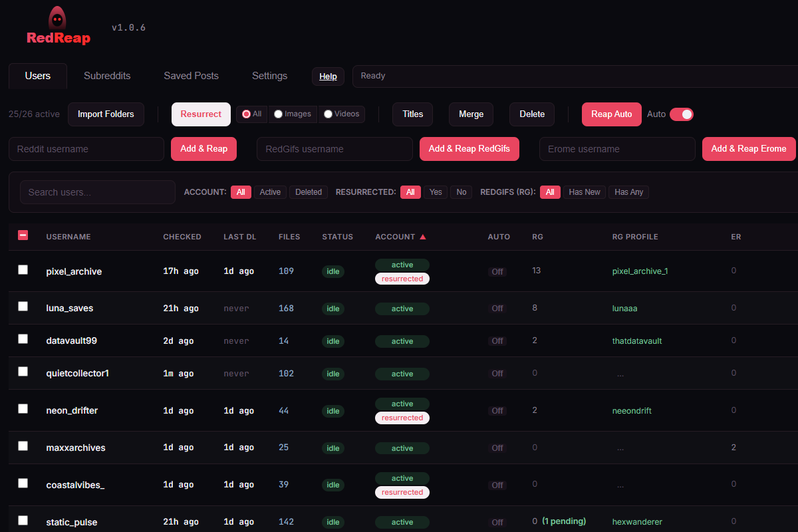Screen dimensions: 798x532
Task: Go to the Settings tab
Action: (x=269, y=76)
